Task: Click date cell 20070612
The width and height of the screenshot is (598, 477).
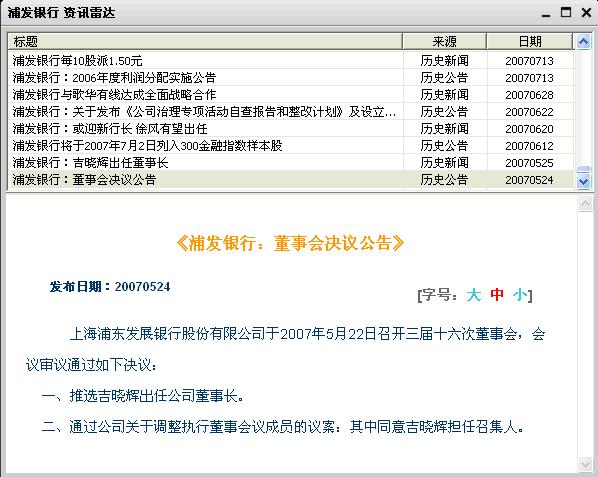Action: (x=529, y=146)
